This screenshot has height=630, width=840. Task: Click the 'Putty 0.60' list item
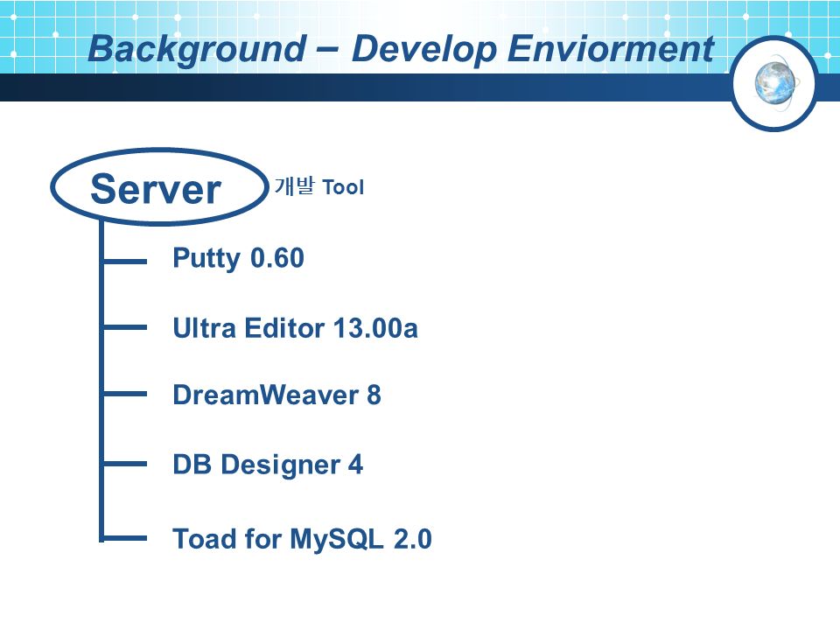(x=238, y=259)
